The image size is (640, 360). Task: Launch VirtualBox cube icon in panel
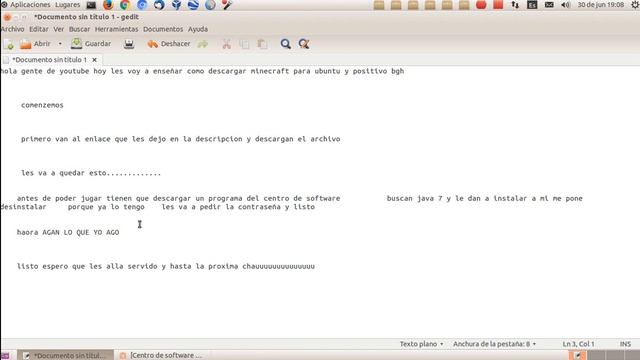point(176,5)
